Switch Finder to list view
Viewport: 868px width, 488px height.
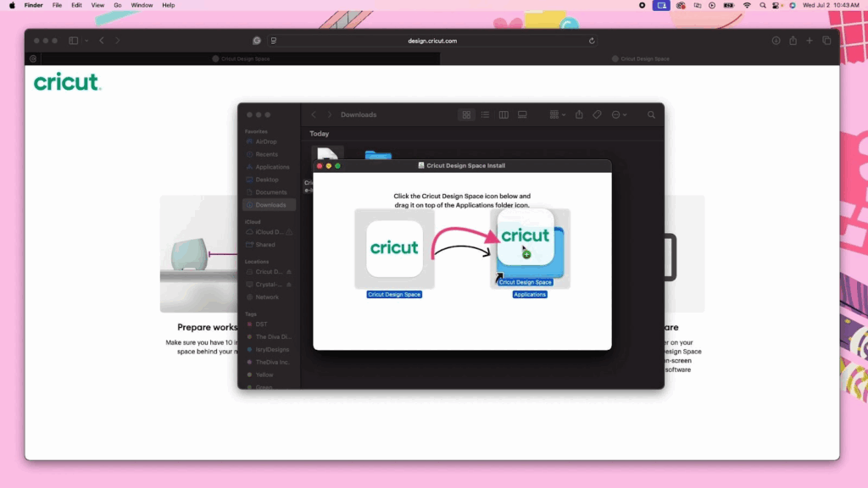pos(485,114)
